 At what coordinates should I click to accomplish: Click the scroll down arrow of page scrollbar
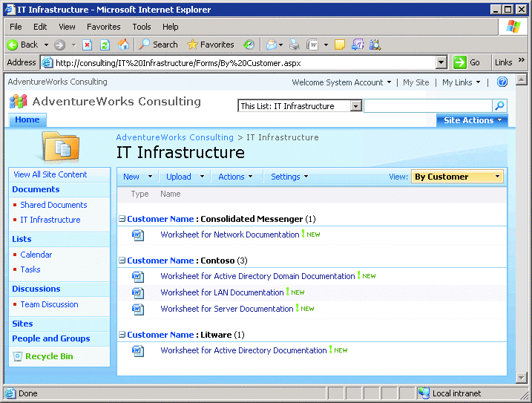click(x=521, y=378)
